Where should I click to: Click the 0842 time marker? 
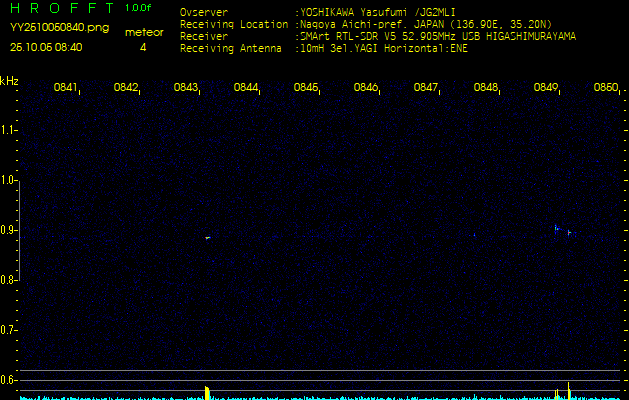point(125,87)
